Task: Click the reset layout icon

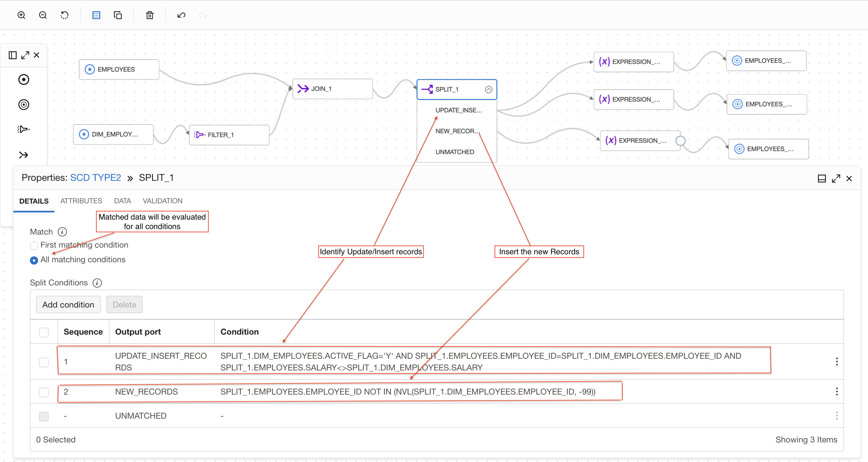Action: click(x=64, y=15)
